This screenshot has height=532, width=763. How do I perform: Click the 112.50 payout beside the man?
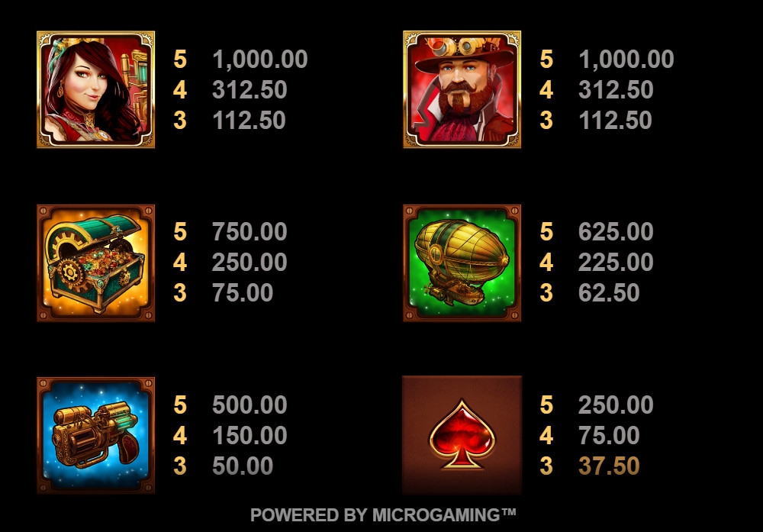point(615,121)
